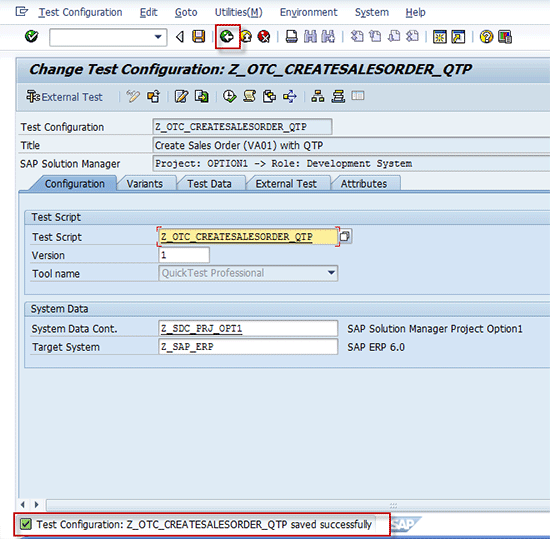The width and height of the screenshot is (550, 539).
Task: Expand the Tool name dropdown
Action: click(x=331, y=273)
